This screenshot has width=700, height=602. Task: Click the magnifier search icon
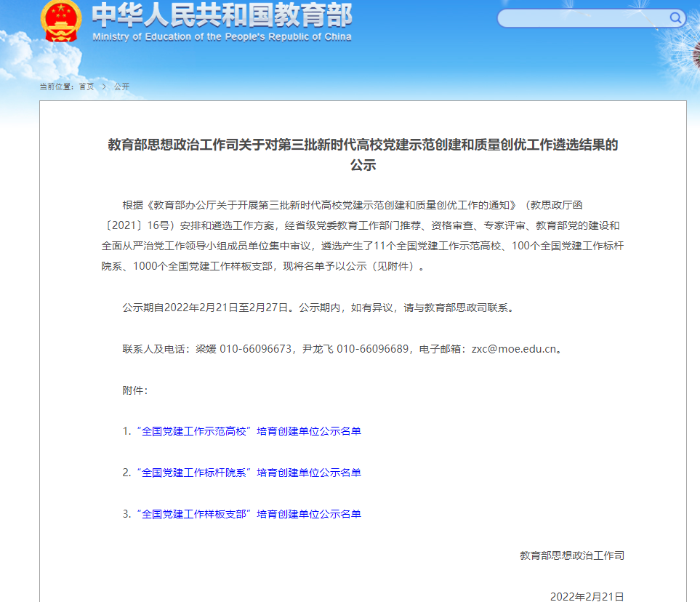(x=675, y=18)
